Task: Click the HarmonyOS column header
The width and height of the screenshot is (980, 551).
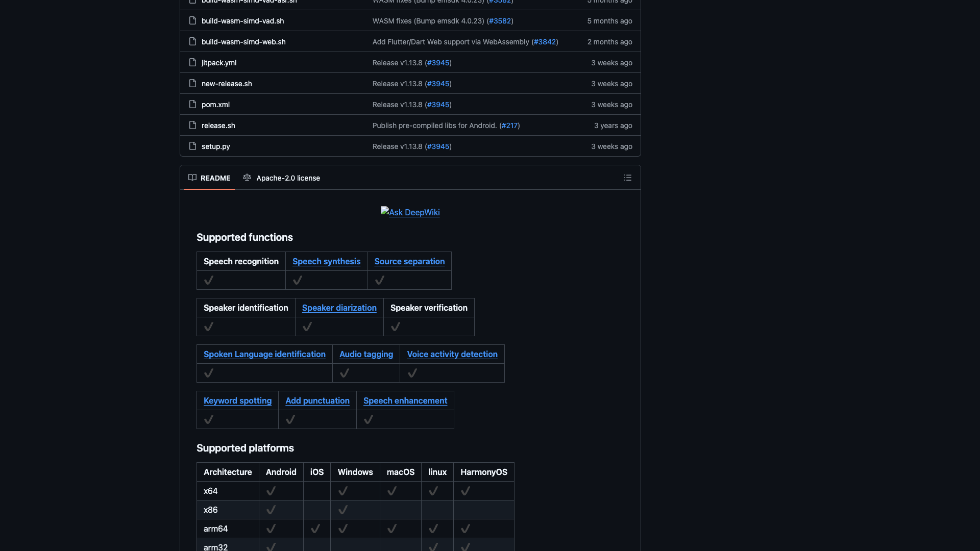Action: 484,472
